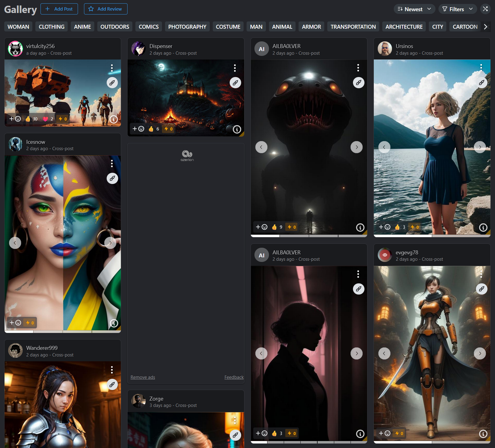Click thumbs-up count 6 on Dispenser post
The height and width of the screenshot is (448, 495).
154,129
